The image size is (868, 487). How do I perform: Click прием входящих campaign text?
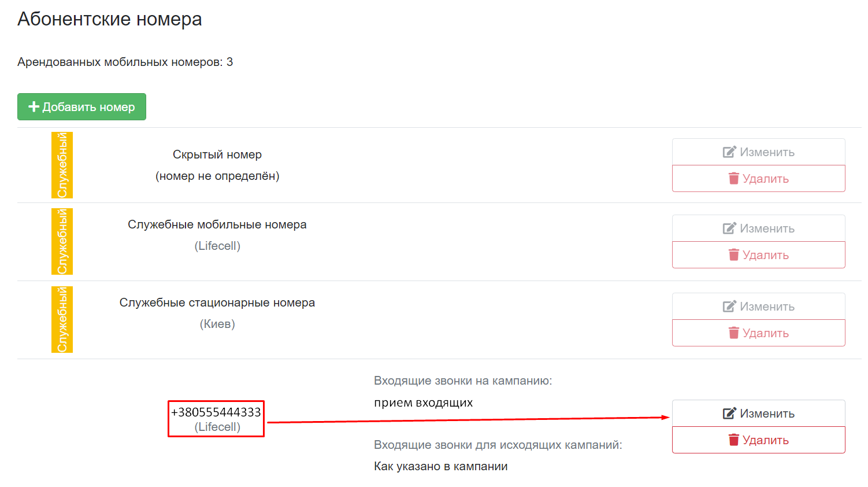(424, 403)
